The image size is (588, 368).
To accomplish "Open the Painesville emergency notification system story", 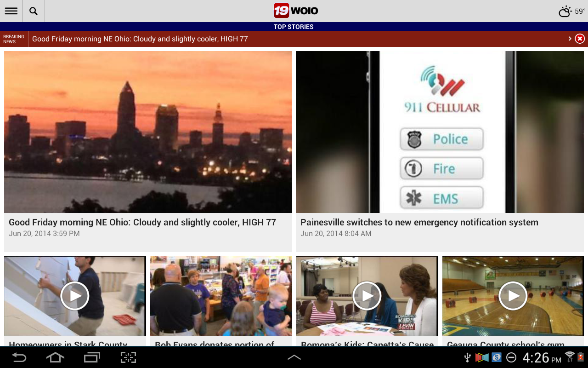I will 419,222.
